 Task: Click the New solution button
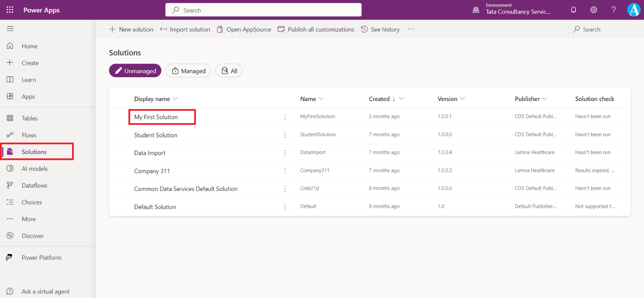click(131, 29)
